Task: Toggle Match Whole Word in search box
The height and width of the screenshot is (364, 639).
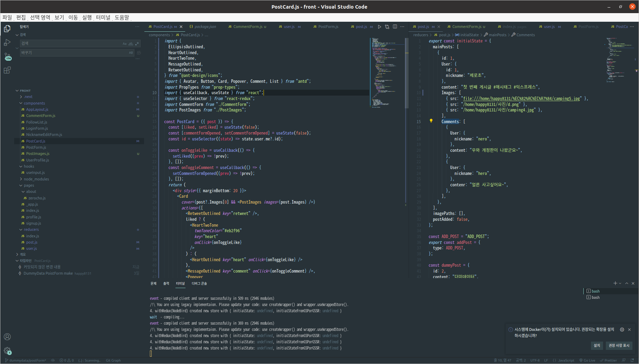Action: 131,43
